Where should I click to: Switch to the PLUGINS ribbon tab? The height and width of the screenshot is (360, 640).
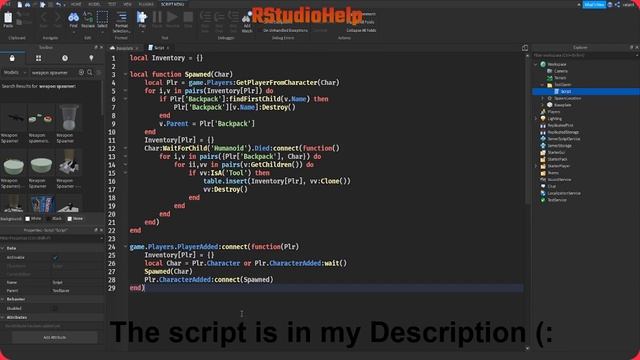(146, 4)
